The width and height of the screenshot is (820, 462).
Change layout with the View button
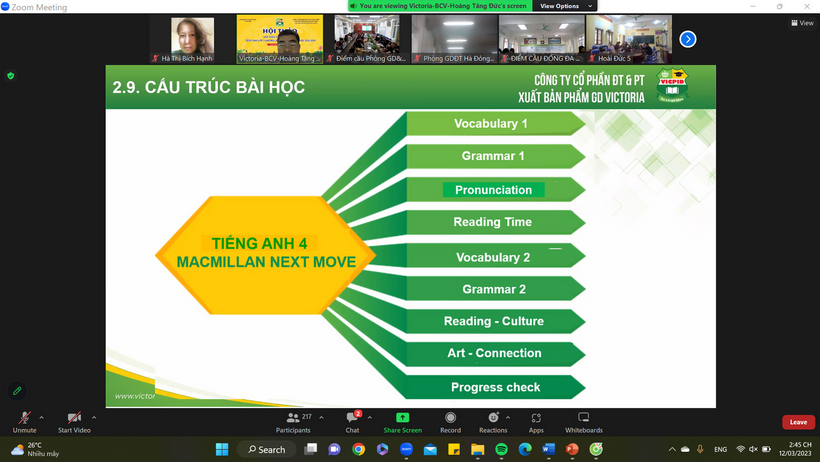pyautogui.click(x=803, y=23)
